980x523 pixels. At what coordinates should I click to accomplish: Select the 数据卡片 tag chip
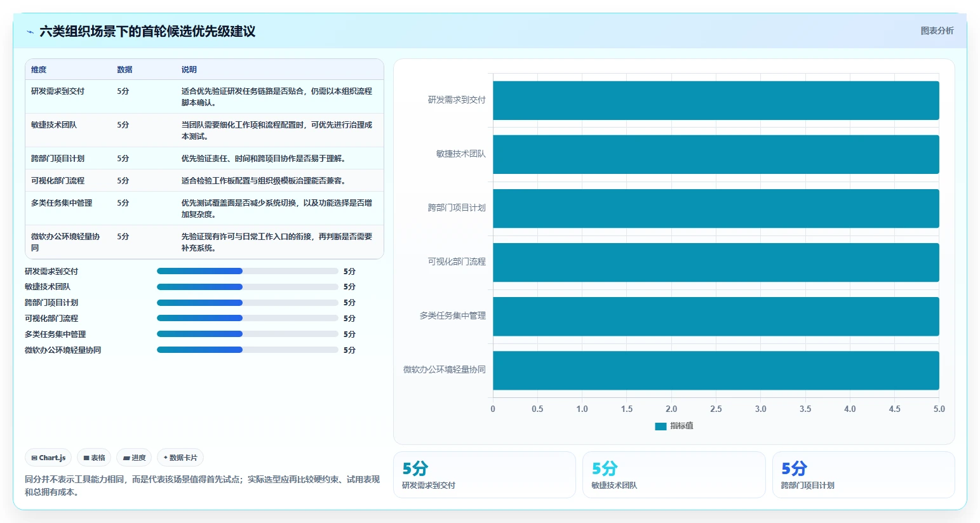[180, 458]
